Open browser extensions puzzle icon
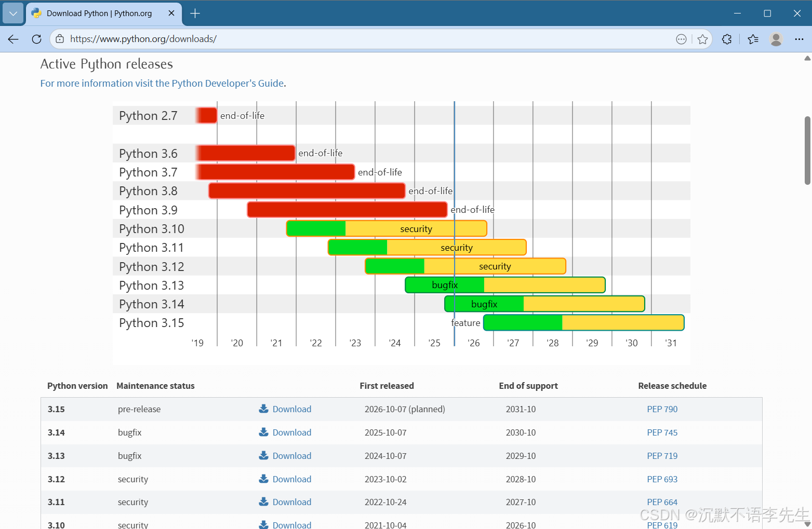 tap(727, 39)
